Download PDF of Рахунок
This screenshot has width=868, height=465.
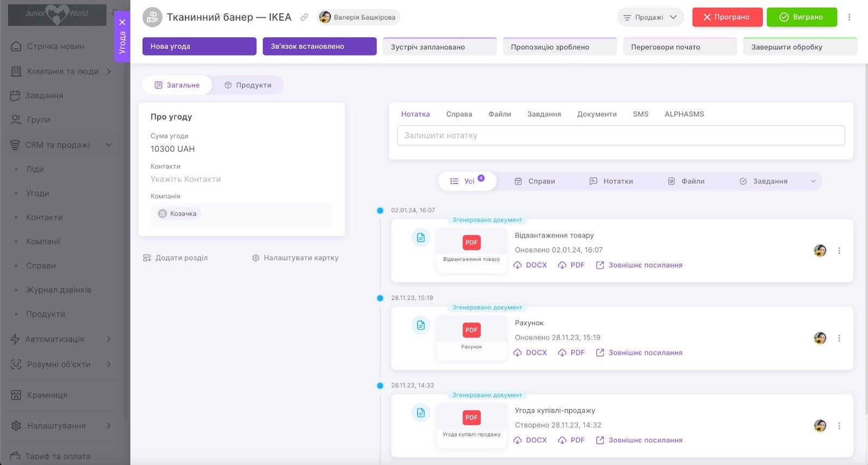tap(571, 353)
